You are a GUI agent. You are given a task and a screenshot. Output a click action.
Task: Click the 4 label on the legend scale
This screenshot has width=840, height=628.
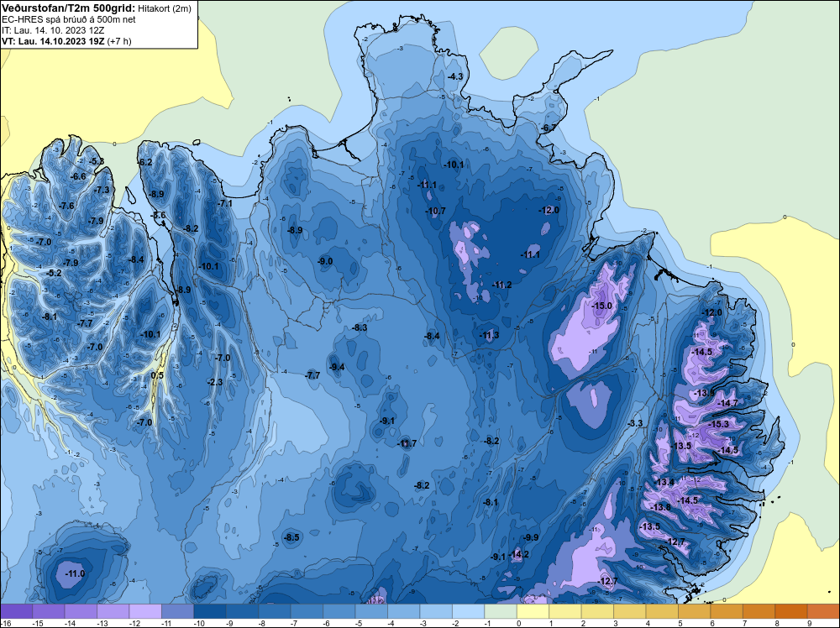click(647, 623)
